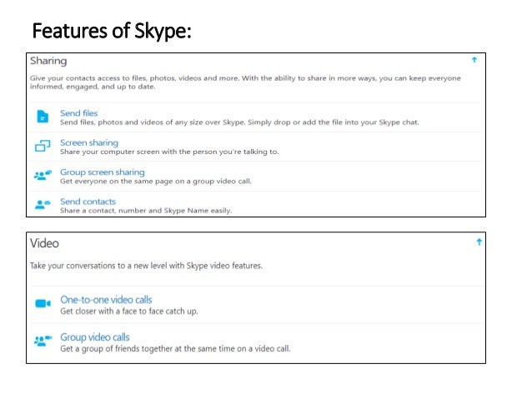Open the One-to-one video calls link
Screen dimensions: 532x399
(x=106, y=299)
